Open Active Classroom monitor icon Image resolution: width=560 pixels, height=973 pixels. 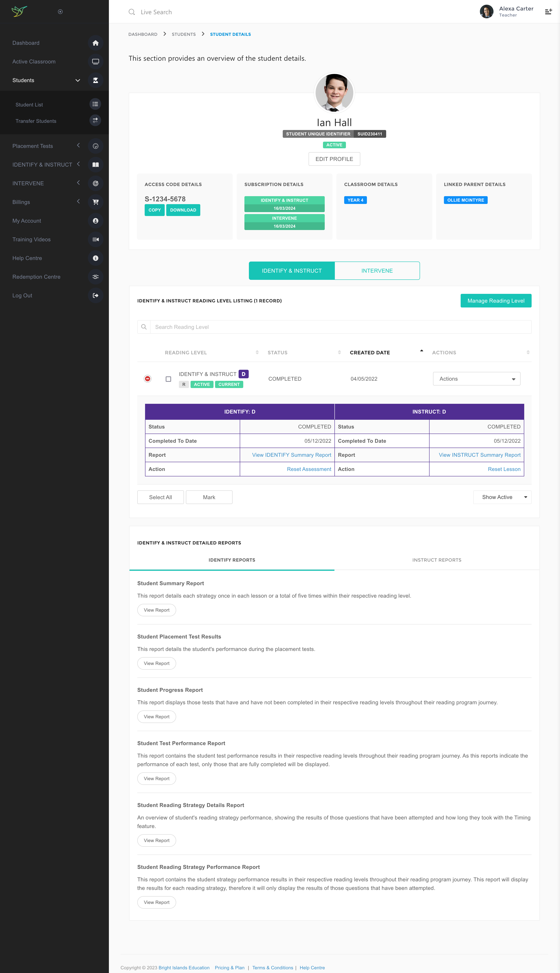[95, 61]
